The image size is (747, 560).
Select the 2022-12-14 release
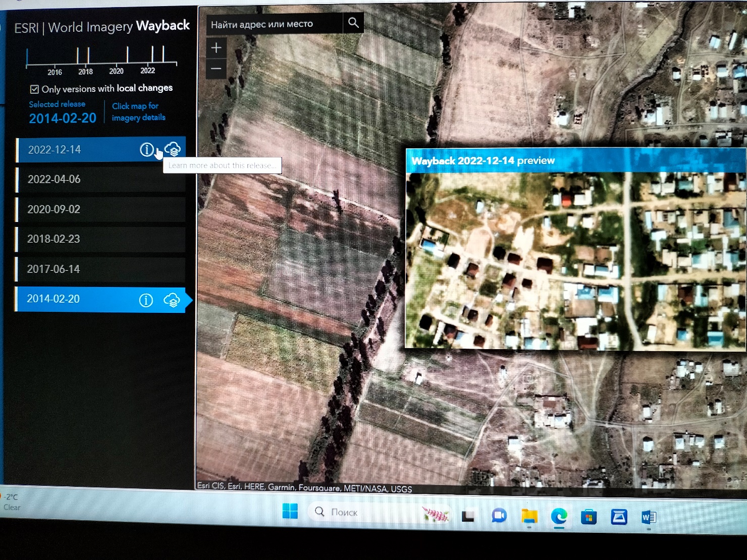[101, 150]
